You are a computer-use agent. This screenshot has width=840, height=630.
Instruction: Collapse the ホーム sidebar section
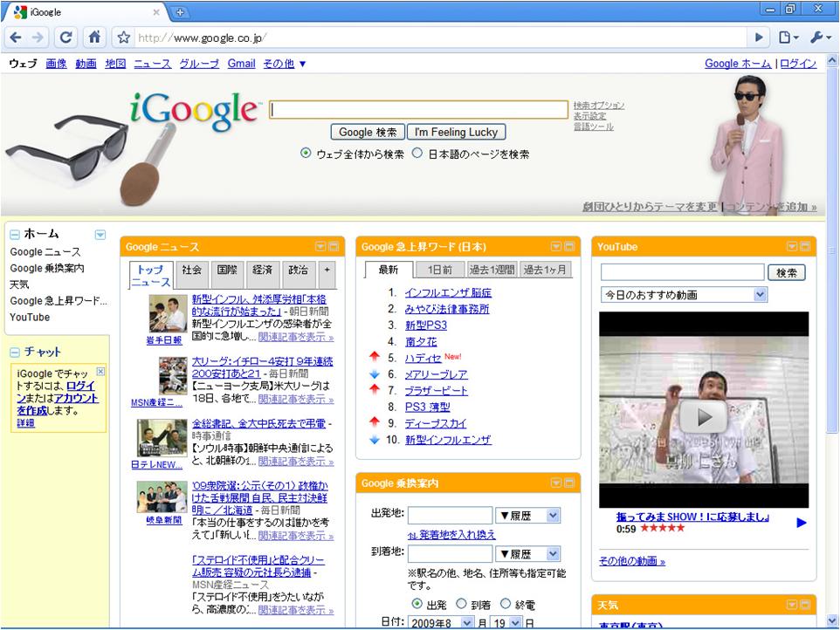point(15,234)
